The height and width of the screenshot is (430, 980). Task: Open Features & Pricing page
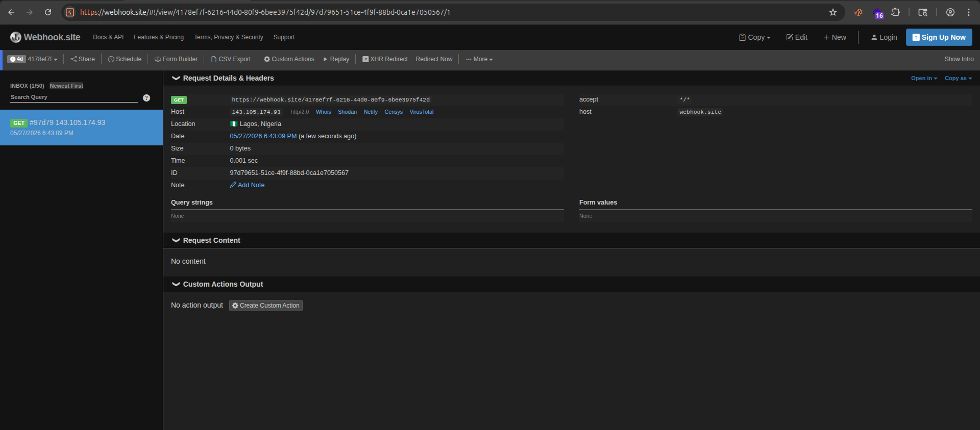159,37
